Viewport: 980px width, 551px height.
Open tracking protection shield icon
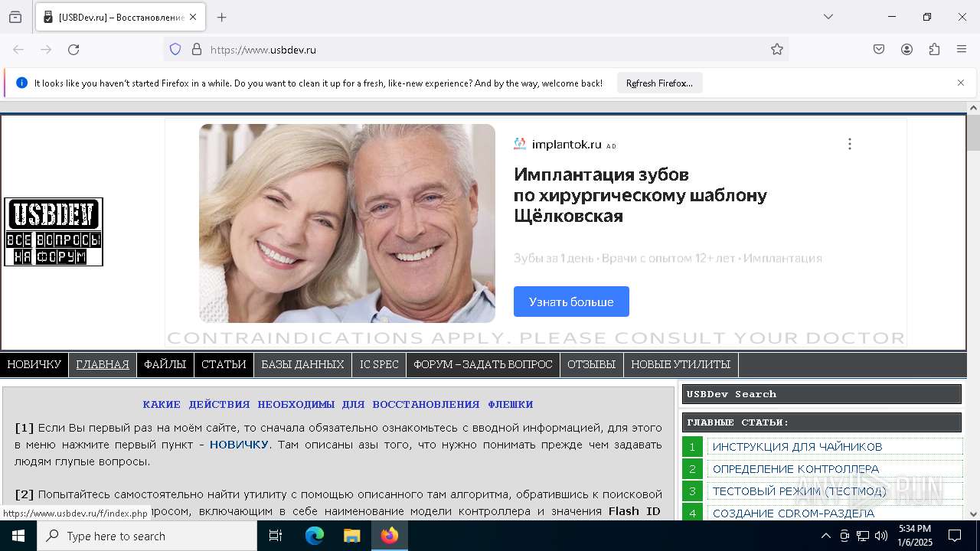click(175, 50)
